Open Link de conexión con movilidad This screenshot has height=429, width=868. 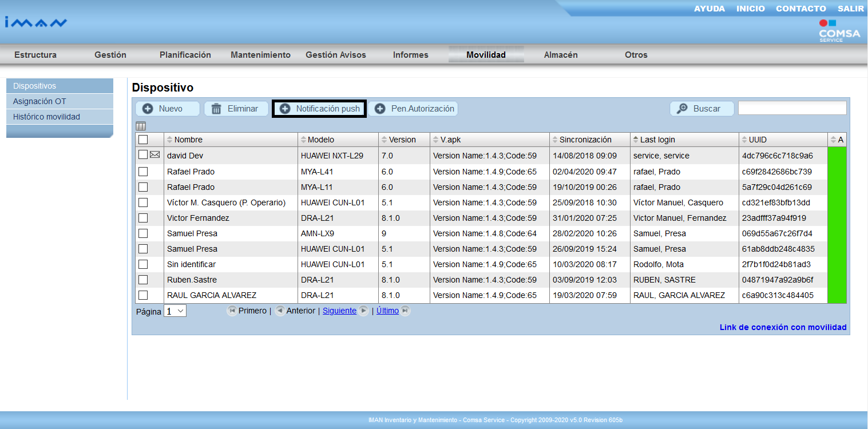pos(783,327)
